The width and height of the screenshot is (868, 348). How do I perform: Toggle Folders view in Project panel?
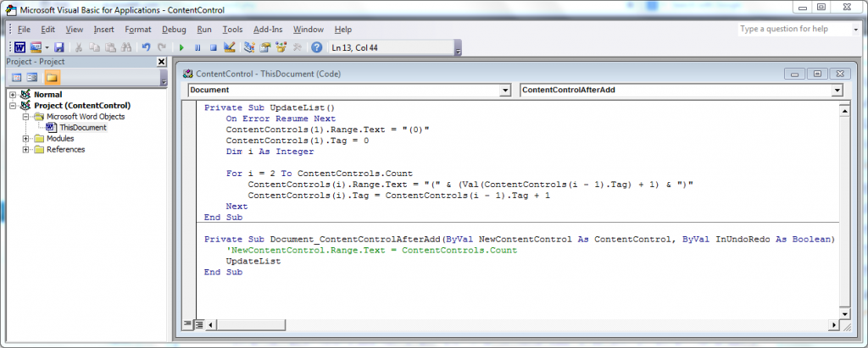coord(52,77)
